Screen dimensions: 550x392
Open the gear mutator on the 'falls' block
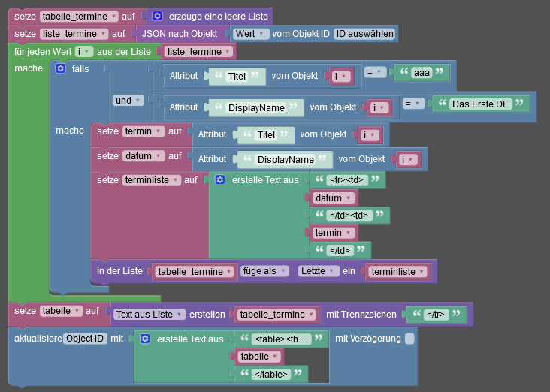click(60, 68)
